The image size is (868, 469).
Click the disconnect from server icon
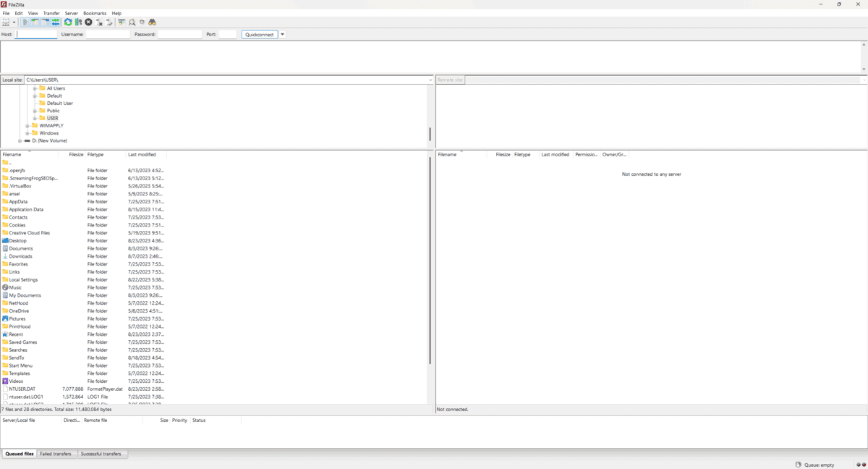[x=99, y=22]
